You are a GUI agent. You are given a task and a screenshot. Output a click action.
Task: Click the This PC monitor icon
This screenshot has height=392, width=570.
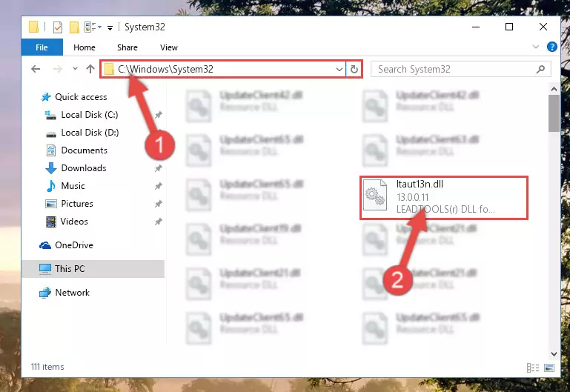45,269
